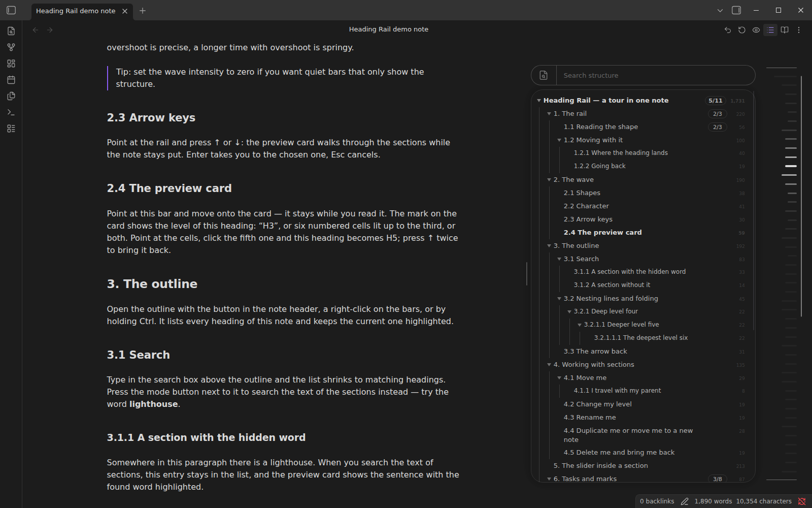Toggle the purple outline list button
The height and width of the screenshot is (508, 812).
pos(770,30)
